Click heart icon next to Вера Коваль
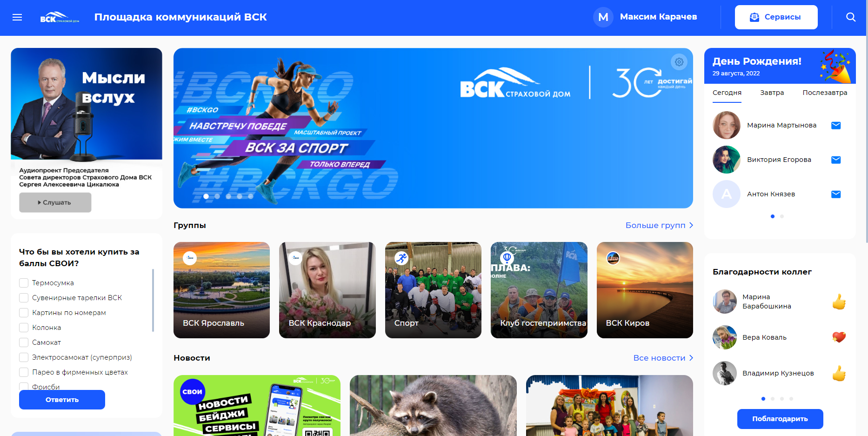Image resolution: width=868 pixels, height=436 pixels. [x=839, y=337]
